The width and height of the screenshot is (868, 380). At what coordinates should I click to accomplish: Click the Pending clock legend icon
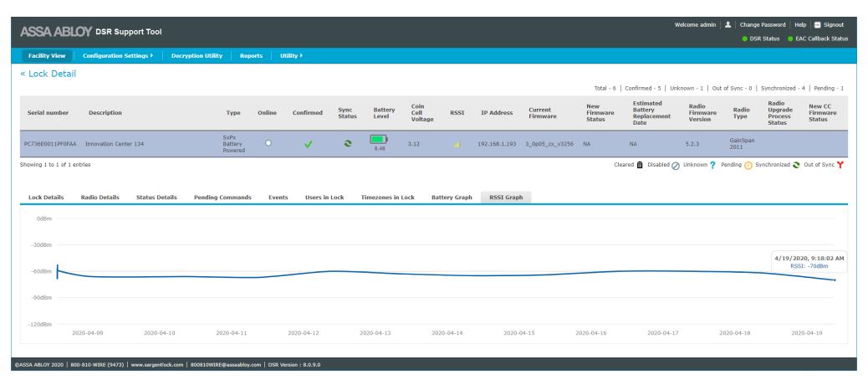click(x=748, y=165)
